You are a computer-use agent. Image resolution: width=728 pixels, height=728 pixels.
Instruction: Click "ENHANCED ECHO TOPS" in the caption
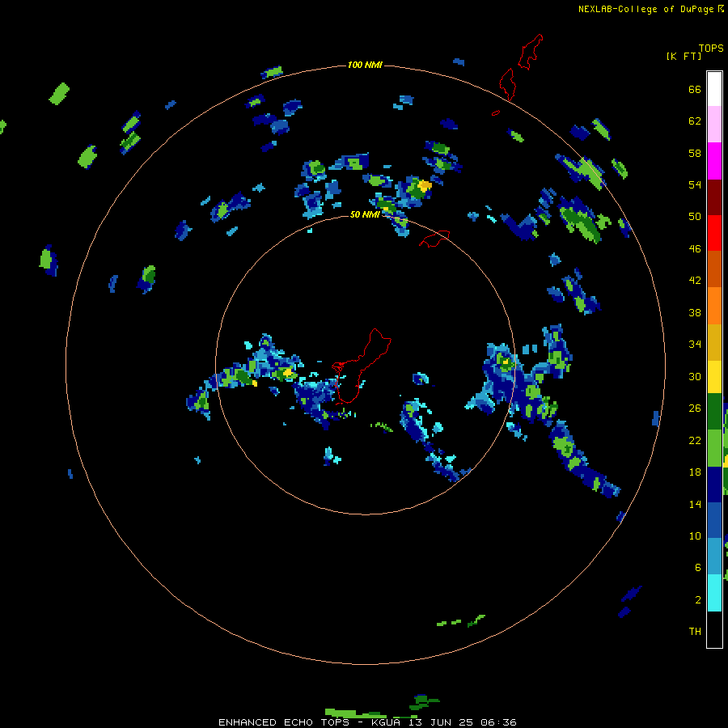[x=284, y=722]
